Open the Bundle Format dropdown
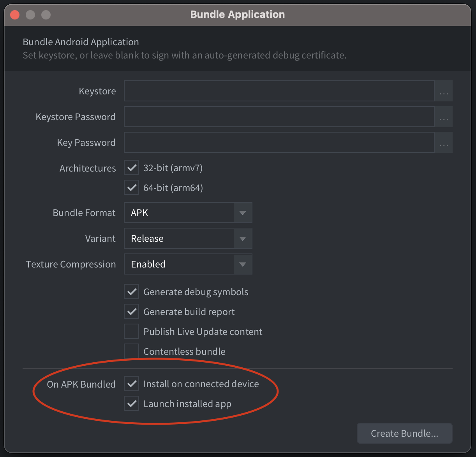 coord(242,213)
